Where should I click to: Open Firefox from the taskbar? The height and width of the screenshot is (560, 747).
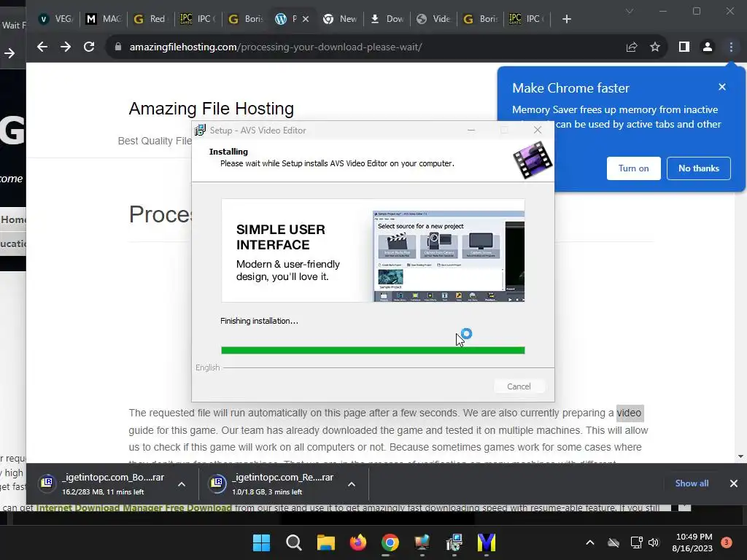pyautogui.click(x=357, y=542)
